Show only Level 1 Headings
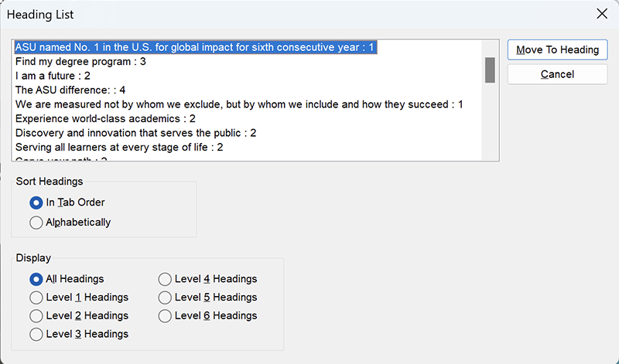The image size is (619, 364). (79, 298)
